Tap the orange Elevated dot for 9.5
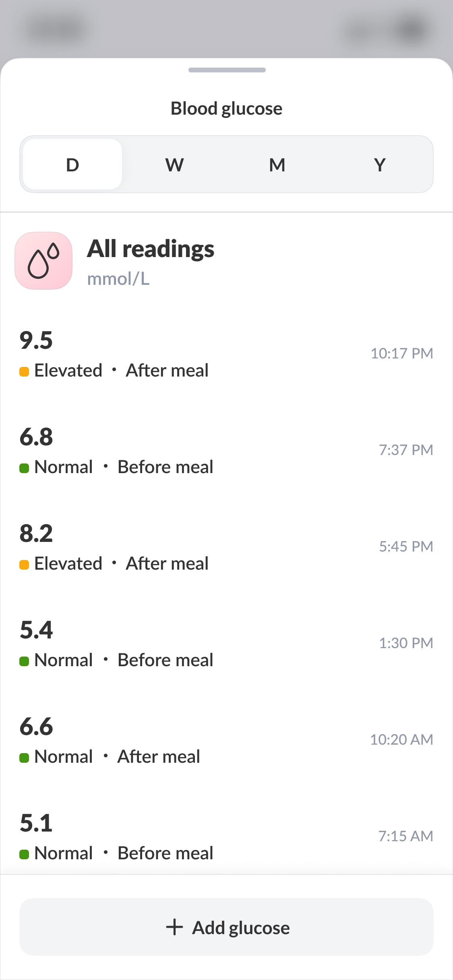 (24, 371)
